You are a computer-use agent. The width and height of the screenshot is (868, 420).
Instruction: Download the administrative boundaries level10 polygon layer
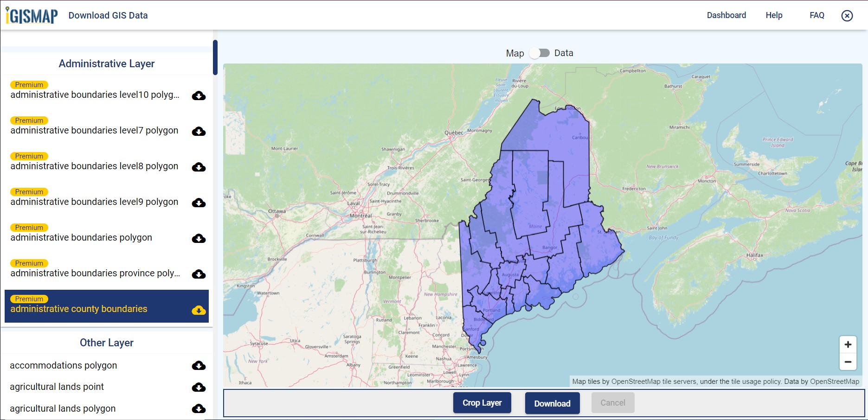[198, 96]
